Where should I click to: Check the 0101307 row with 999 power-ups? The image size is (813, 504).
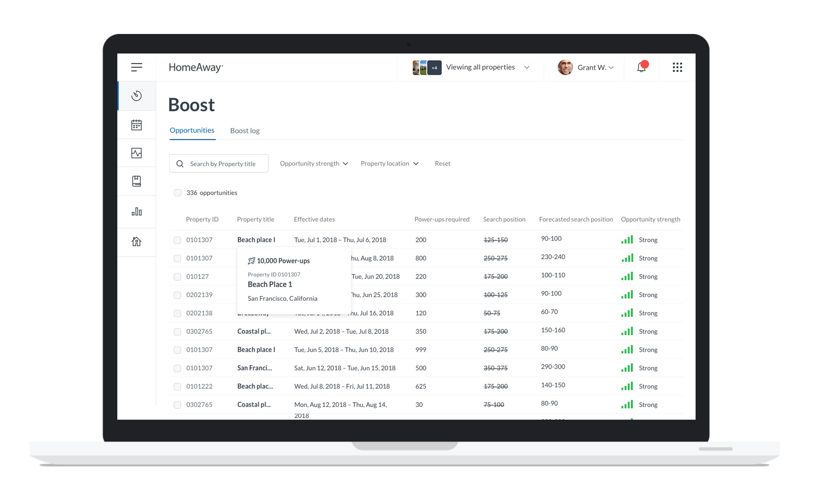pos(177,350)
